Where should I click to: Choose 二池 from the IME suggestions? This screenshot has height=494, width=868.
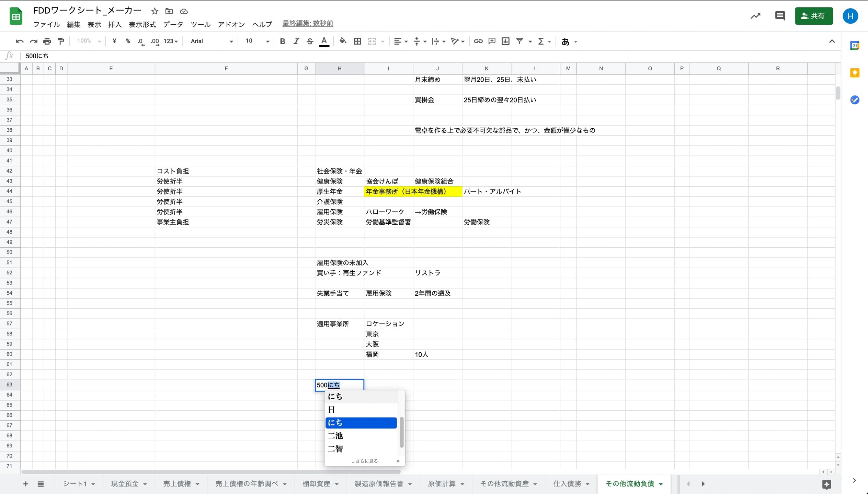[335, 436]
